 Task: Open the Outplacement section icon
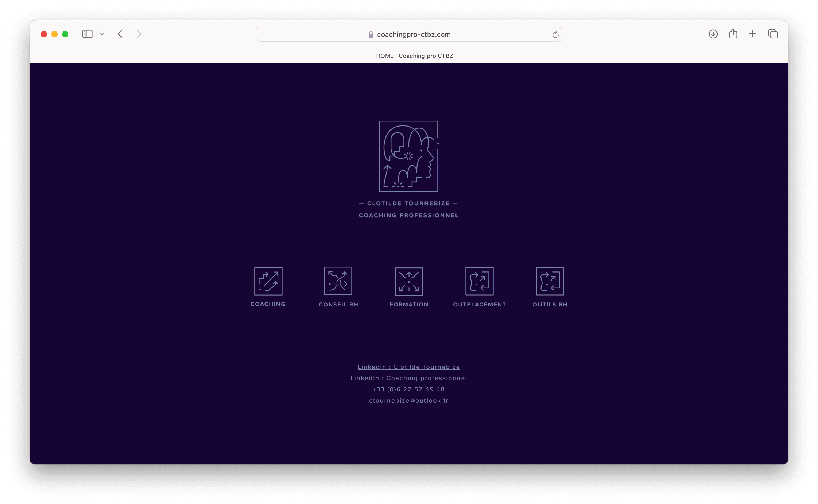click(x=479, y=281)
